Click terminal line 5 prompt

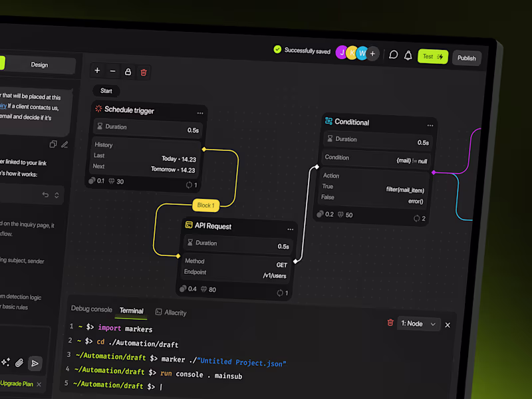(x=114, y=385)
